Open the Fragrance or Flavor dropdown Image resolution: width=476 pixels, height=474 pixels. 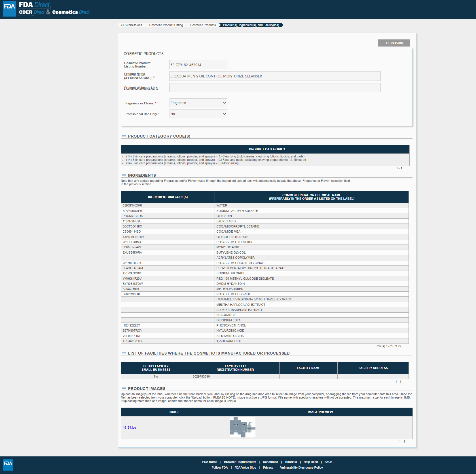(x=198, y=103)
